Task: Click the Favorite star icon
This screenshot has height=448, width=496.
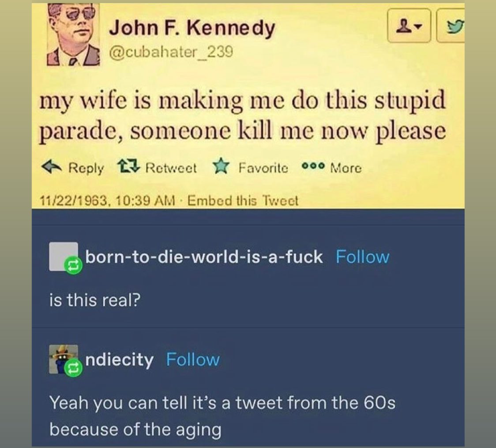Action: click(221, 167)
